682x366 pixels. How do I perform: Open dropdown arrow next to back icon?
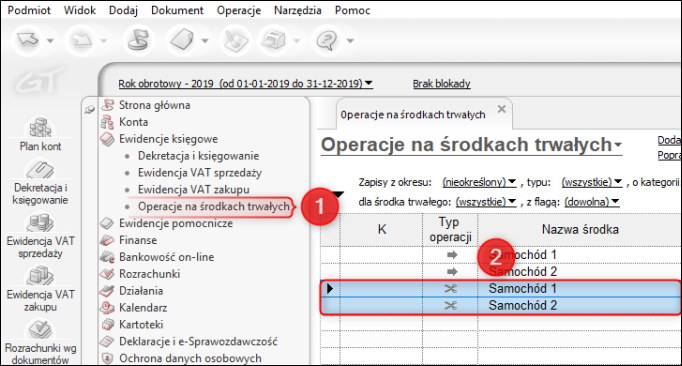click(x=50, y=41)
